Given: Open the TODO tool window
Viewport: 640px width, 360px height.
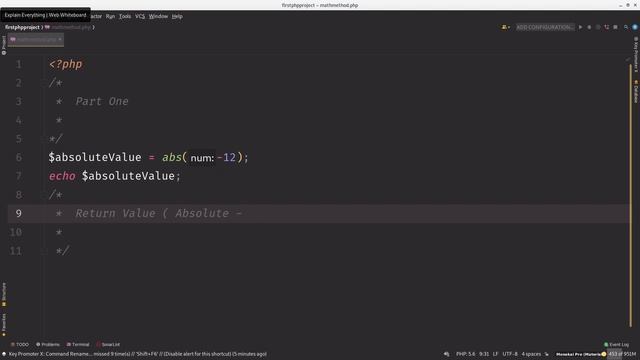Looking at the screenshot, I should point(20,344).
